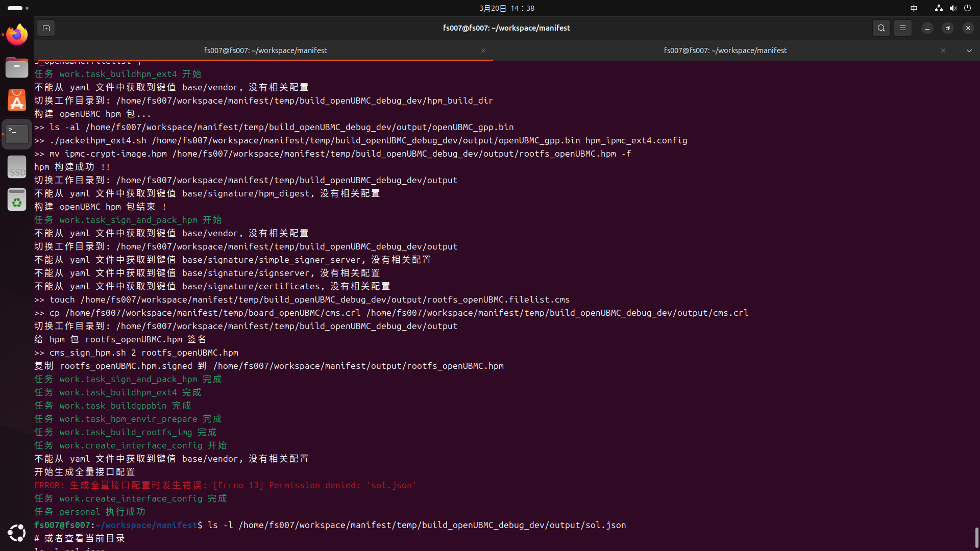Click '任务 personal 执行成功' line
The height and width of the screenshot is (551, 980).
coord(90,512)
